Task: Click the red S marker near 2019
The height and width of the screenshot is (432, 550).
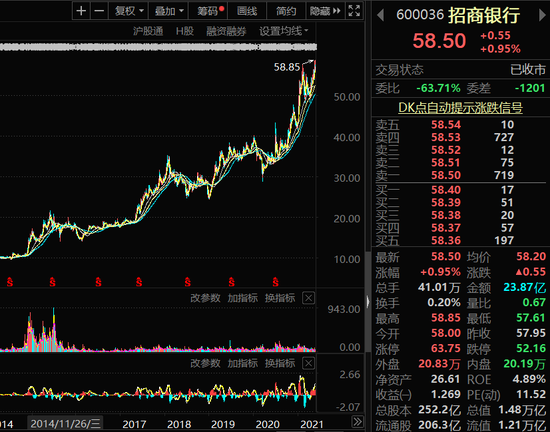Action: (232, 282)
